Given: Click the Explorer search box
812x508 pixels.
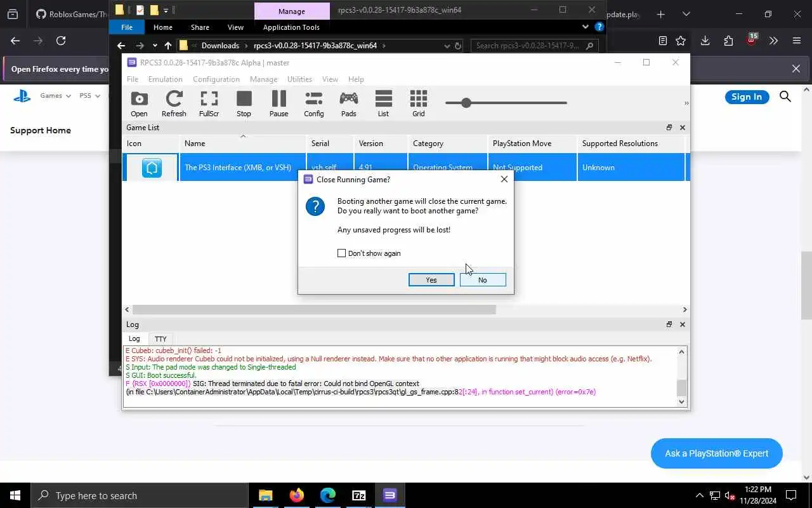Looking at the screenshot, I should pos(535,46).
